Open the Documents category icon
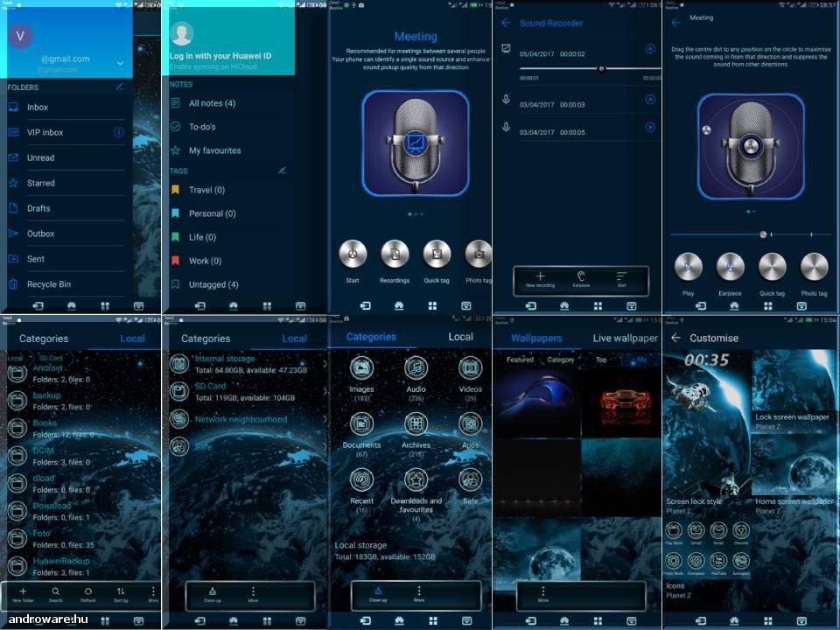840x630 pixels. (x=361, y=423)
